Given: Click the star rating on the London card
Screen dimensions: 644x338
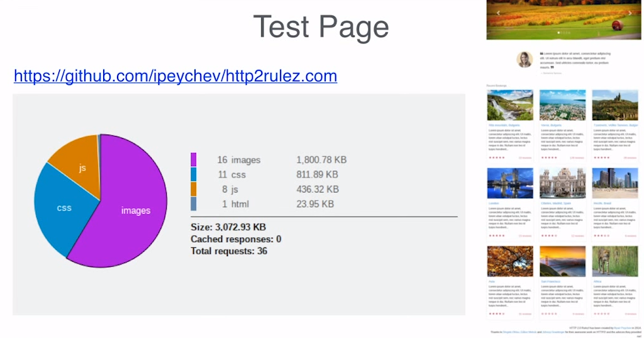Looking at the screenshot, I should point(497,235).
